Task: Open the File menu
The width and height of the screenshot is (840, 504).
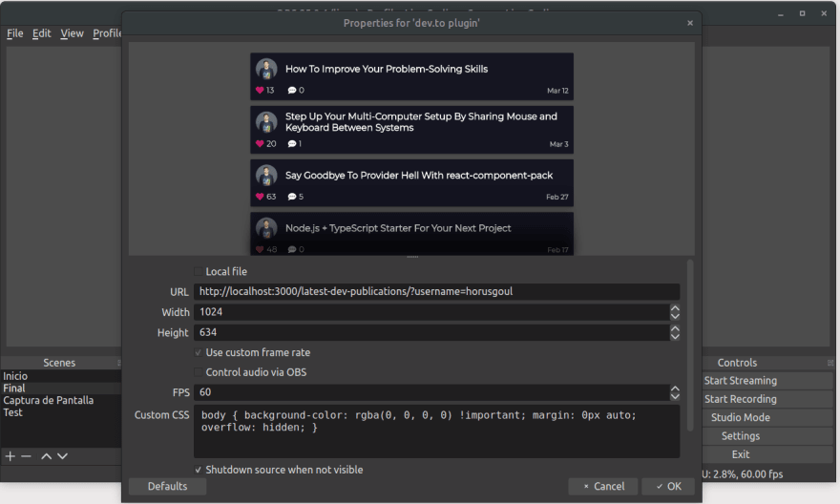Action: [15, 33]
